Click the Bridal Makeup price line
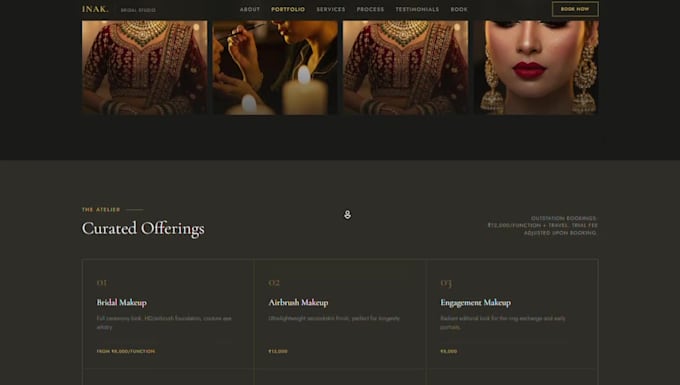This screenshot has height=385, width=680. 126,351
